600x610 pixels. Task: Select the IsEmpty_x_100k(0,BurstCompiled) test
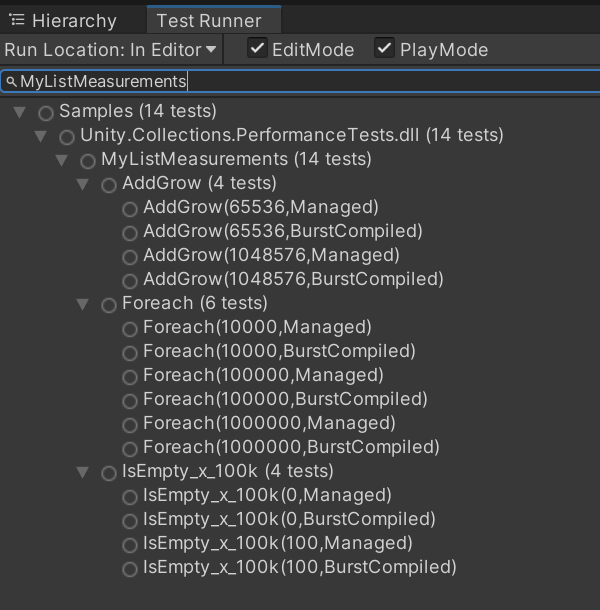289,519
